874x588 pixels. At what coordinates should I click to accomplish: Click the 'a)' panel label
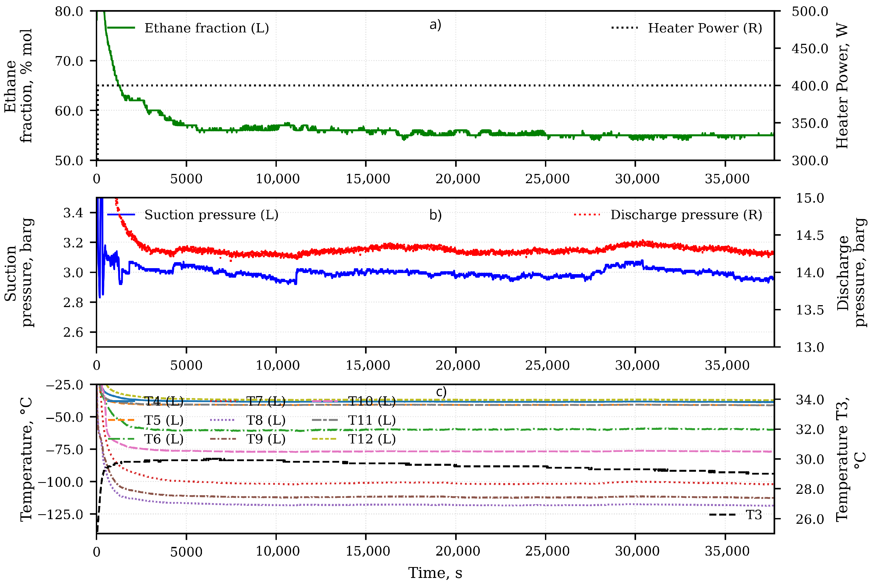(435, 25)
